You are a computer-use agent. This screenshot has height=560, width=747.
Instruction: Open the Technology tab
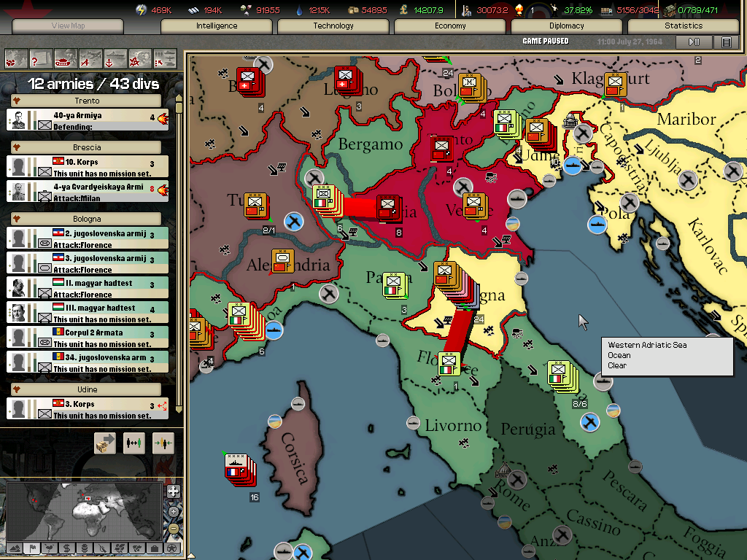(333, 26)
